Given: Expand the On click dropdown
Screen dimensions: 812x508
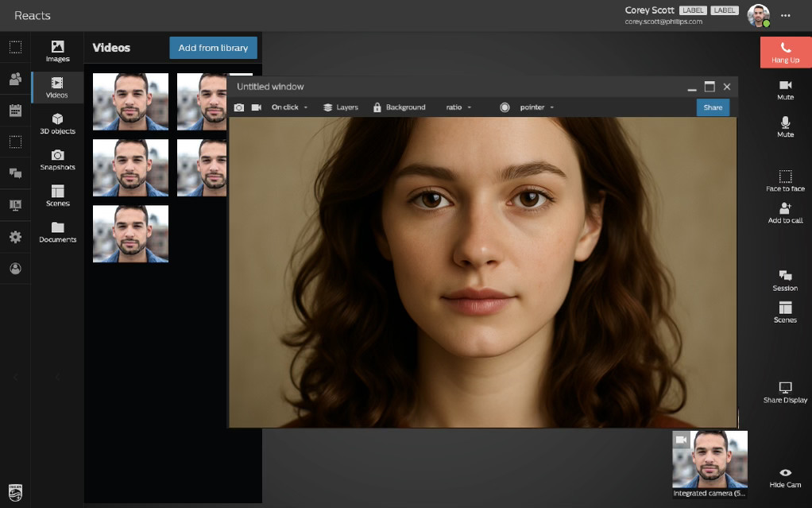Looking at the screenshot, I should tap(289, 107).
